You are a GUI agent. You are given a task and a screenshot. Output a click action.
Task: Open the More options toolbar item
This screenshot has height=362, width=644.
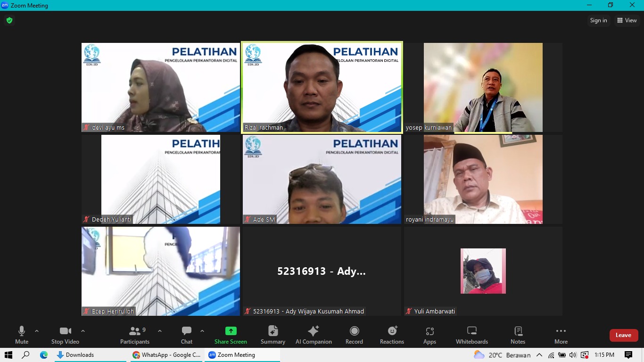(x=561, y=335)
